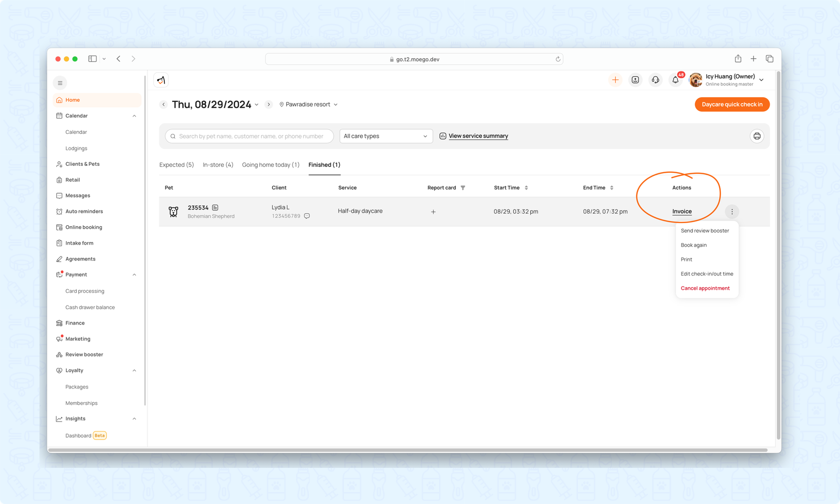Open the All care types dropdown
840x504 pixels.
pyautogui.click(x=386, y=136)
